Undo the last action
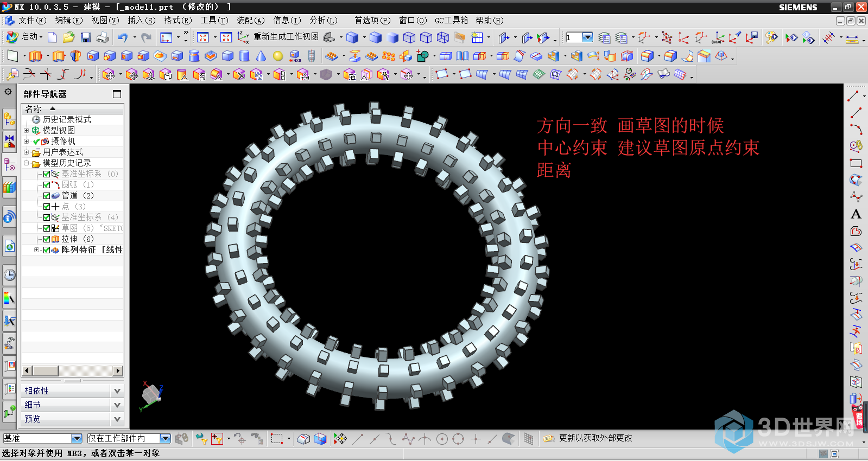This screenshot has height=461, width=868. pyautogui.click(x=123, y=37)
